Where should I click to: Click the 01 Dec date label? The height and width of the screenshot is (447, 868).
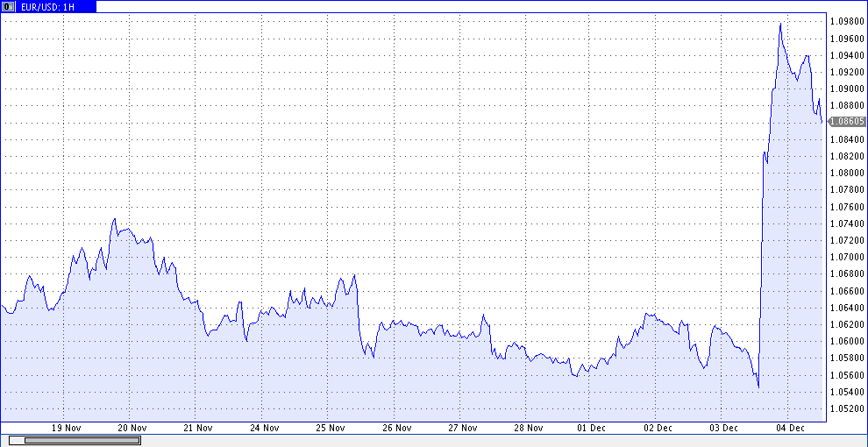click(591, 428)
